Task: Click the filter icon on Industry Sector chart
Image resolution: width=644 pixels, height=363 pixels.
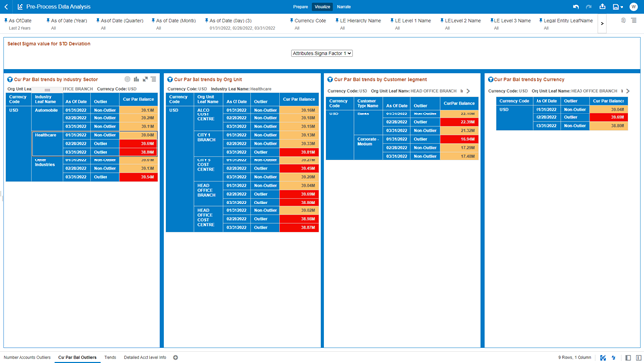Action: 10,80
